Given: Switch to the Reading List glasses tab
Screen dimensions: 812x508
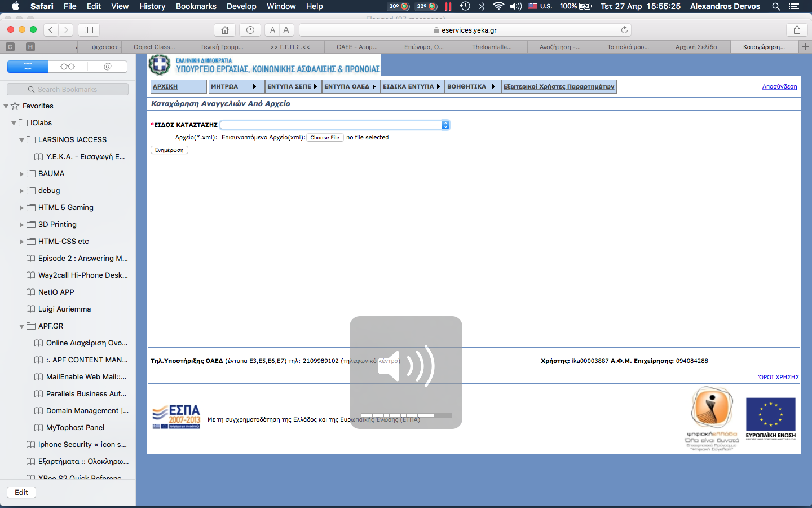Looking at the screenshot, I should [x=68, y=67].
